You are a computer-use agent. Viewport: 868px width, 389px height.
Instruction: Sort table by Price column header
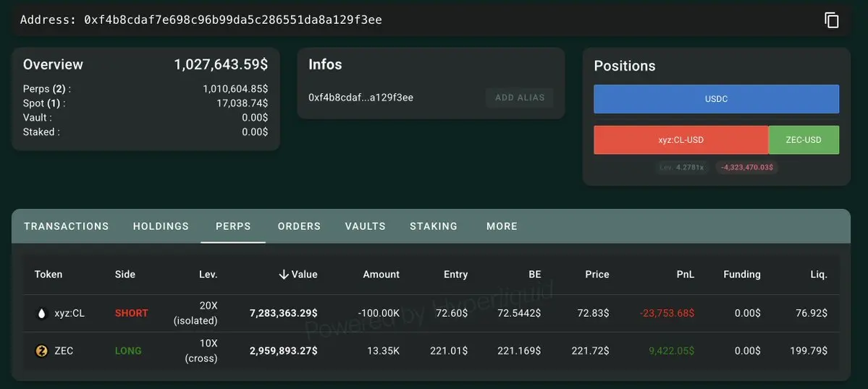point(597,275)
